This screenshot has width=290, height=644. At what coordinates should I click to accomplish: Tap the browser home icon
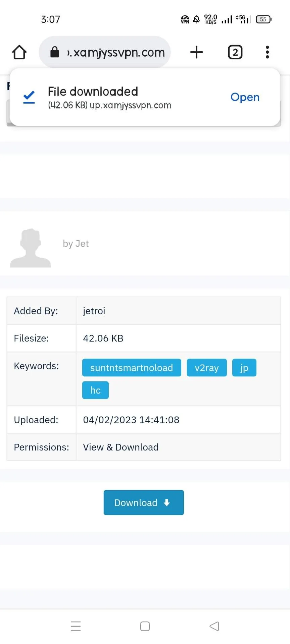coord(19,52)
